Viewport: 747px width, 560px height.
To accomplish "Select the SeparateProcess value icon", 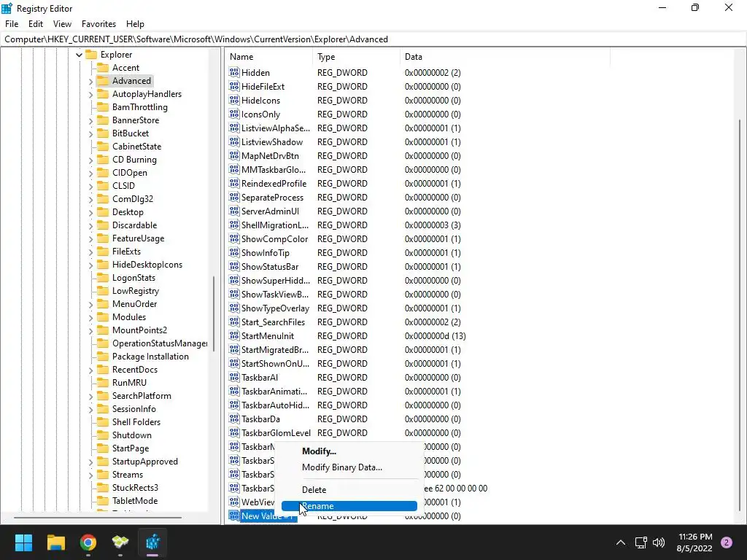I will 234,197.
